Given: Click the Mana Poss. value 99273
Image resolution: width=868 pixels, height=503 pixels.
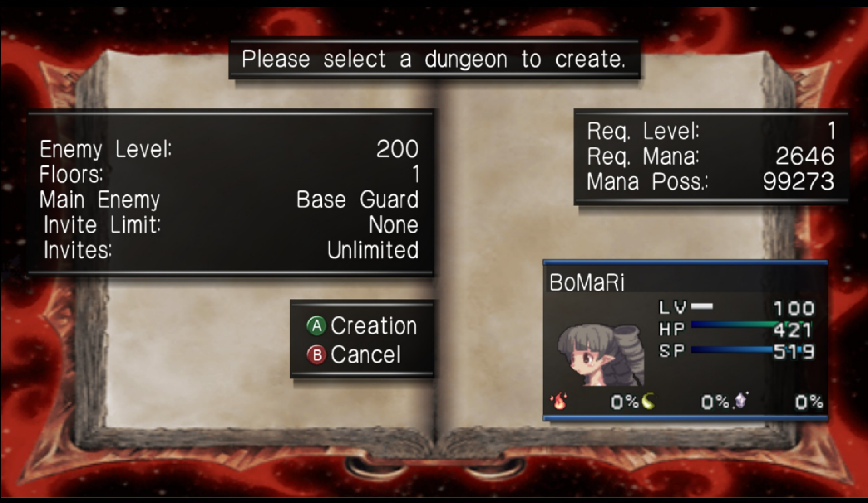Looking at the screenshot, I should pyautogui.click(x=799, y=181).
